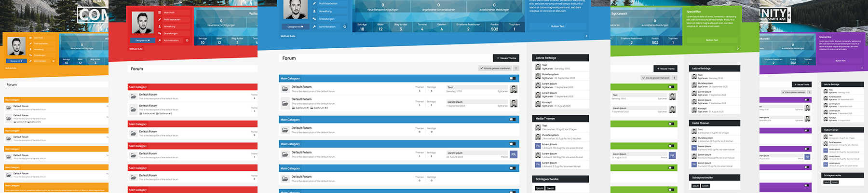Click wrench icon beside Administration in blue theme
Image resolution: width=868 pixels, height=193 pixels.
[314, 27]
